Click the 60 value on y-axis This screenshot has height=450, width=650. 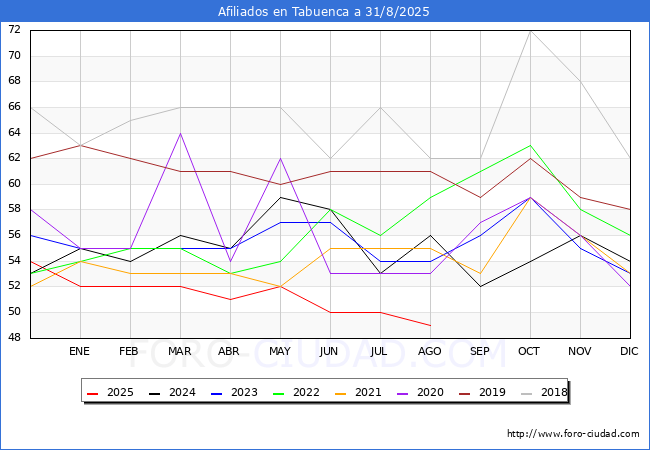click(14, 184)
